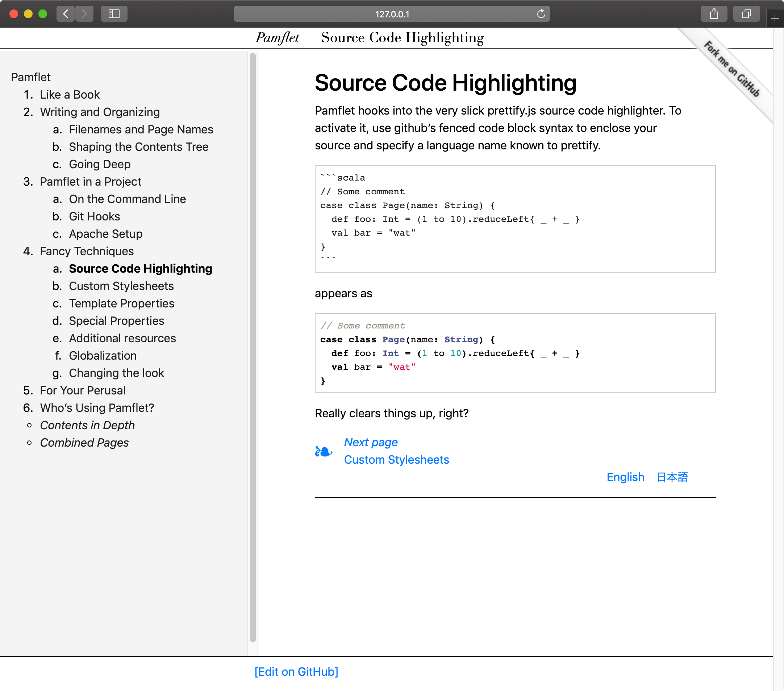The width and height of the screenshot is (784, 691).
Task: Open Writing and Organizing in the contents
Action: [x=100, y=112]
